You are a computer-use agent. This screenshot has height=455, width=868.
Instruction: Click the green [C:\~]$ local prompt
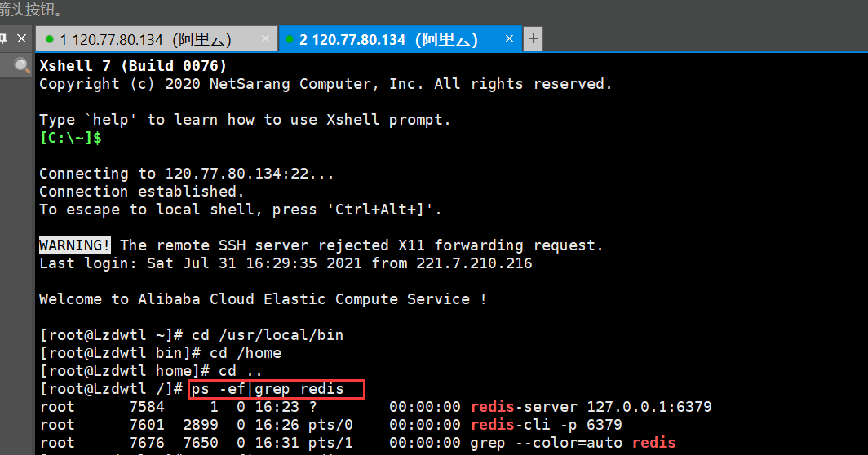(x=70, y=138)
